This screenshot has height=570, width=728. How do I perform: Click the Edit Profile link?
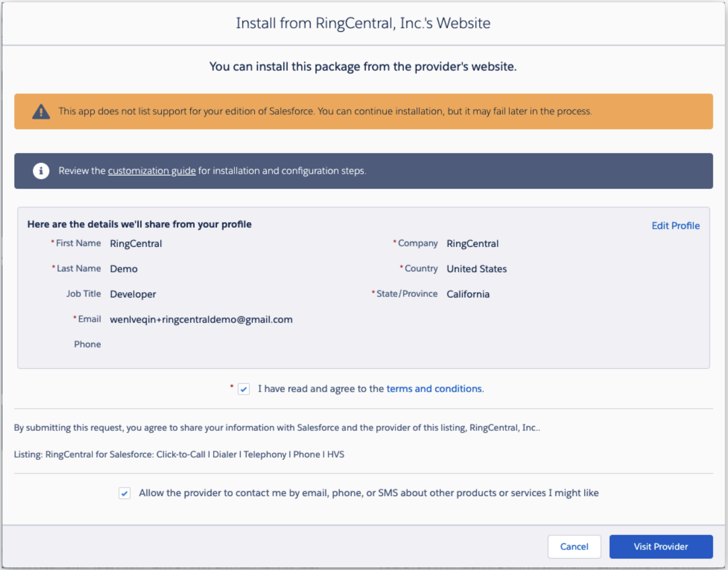click(x=676, y=226)
